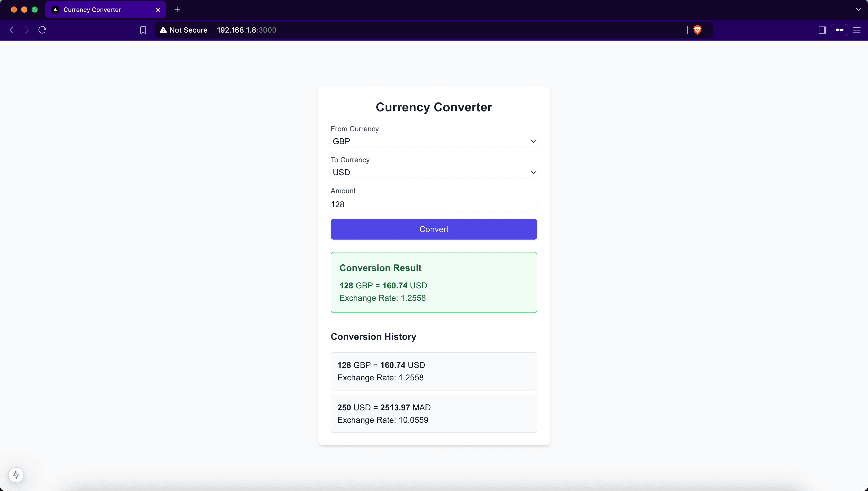Click the lightning bolt icon bottom left
The image size is (868, 491).
click(16, 475)
